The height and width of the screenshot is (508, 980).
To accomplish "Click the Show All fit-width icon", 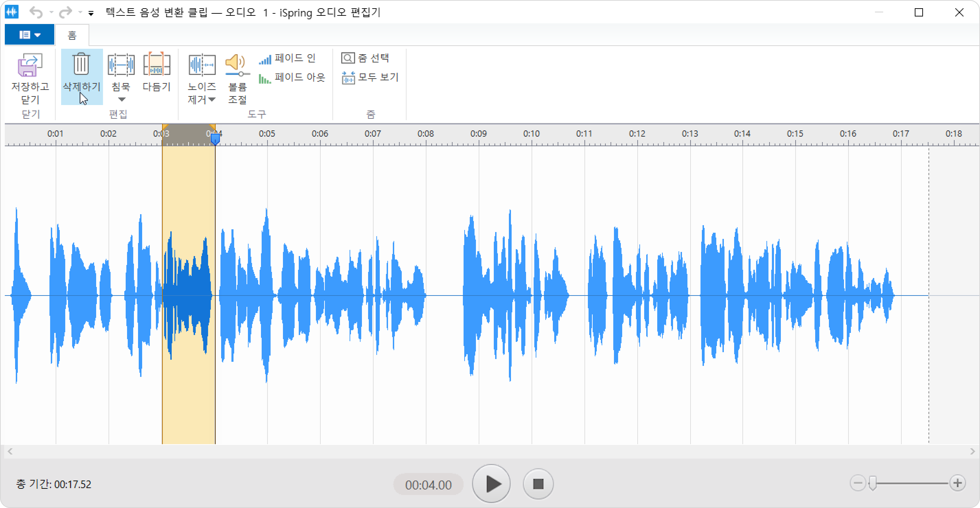I will [348, 78].
